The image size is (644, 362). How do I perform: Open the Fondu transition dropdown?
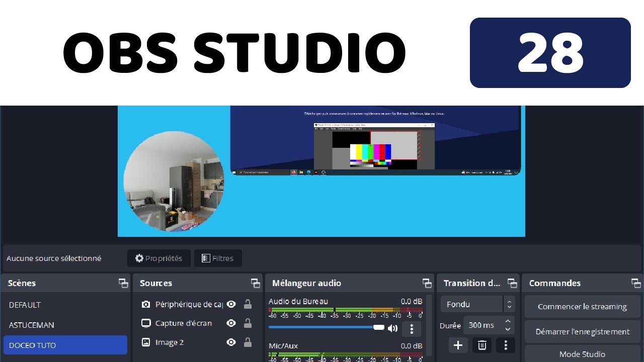click(x=477, y=304)
